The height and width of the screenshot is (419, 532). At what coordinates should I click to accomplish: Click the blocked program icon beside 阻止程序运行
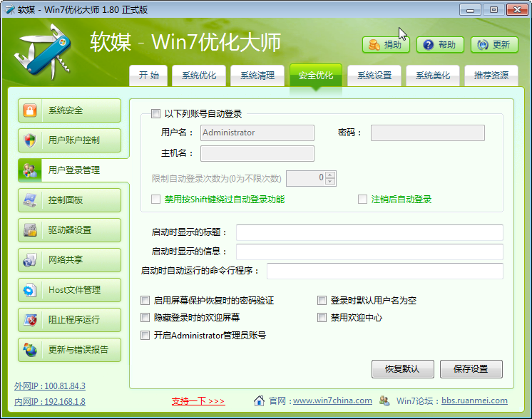[x=30, y=320]
